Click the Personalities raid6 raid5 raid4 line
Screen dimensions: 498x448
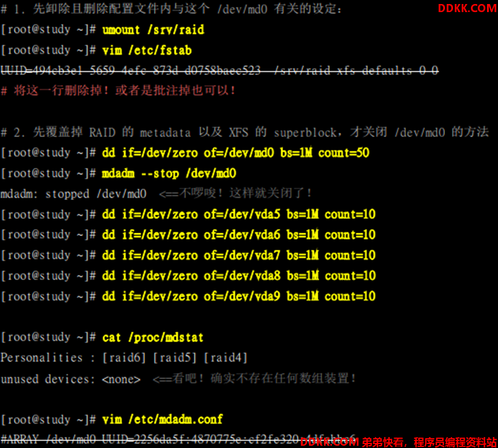click(124, 358)
